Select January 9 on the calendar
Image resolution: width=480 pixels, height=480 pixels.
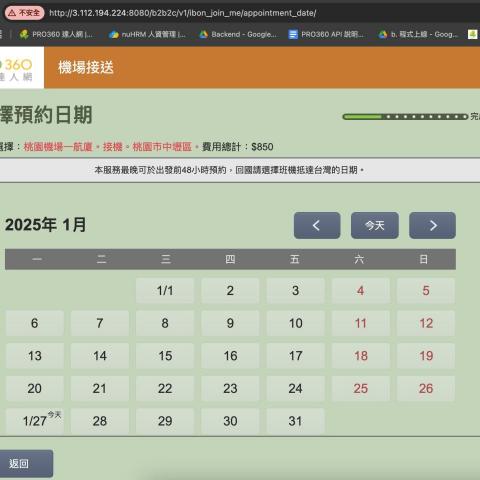pos(230,323)
